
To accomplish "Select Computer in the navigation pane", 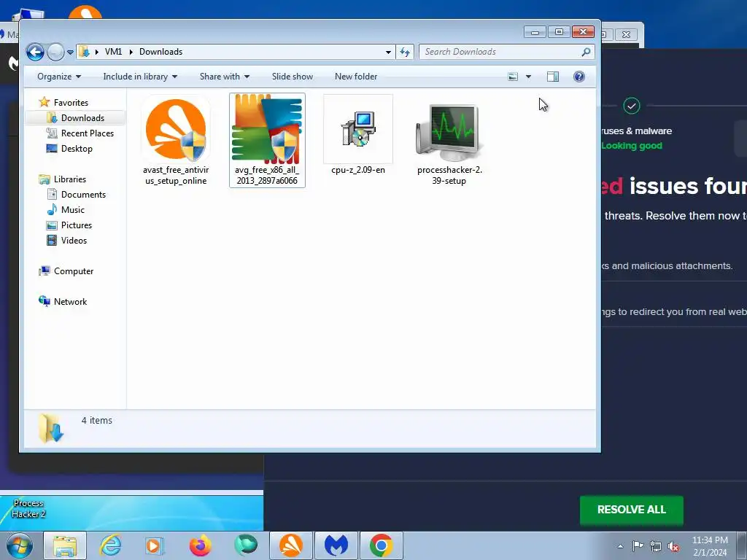I will [x=74, y=271].
